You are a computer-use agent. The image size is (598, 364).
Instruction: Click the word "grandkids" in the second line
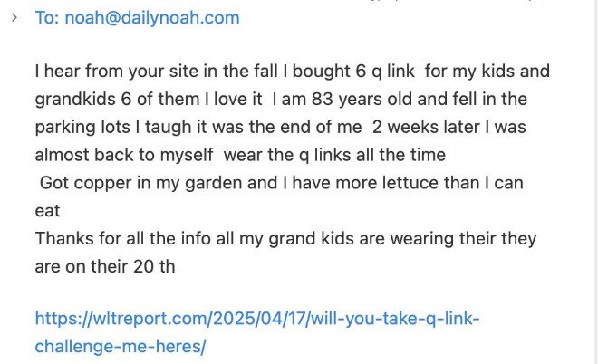point(73,98)
